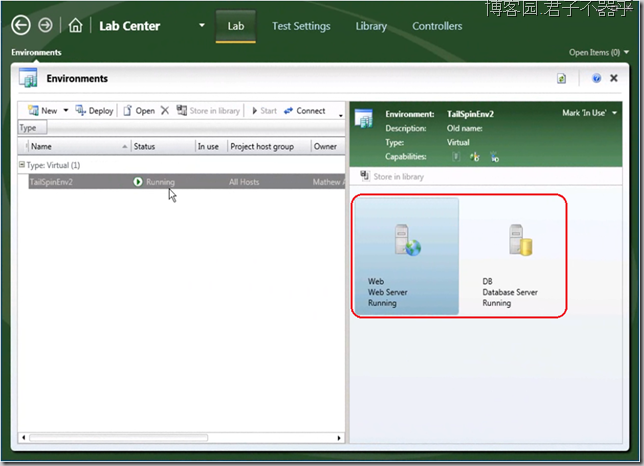Select the TailSpinEnv2 environment row
The height and width of the screenshot is (466, 644).
(x=186, y=182)
